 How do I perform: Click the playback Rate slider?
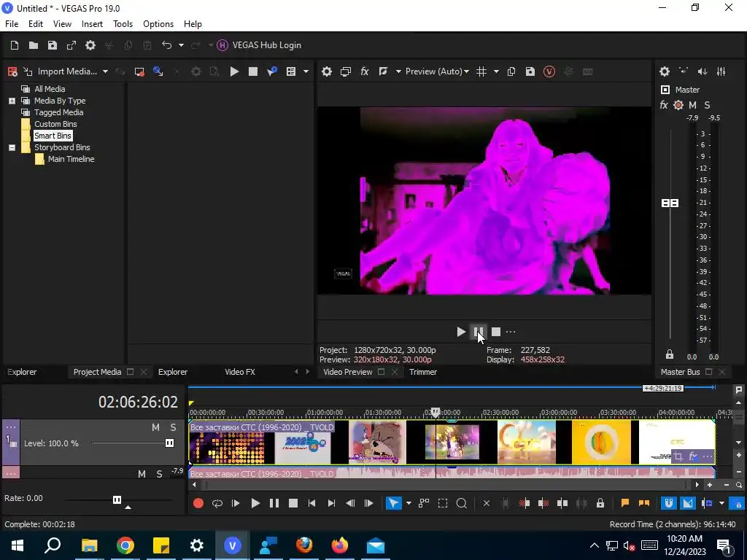click(117, 499)
